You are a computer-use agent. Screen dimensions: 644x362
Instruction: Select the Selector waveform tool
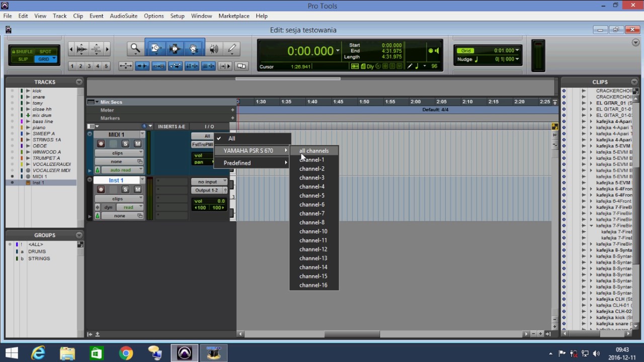(175, 49)
